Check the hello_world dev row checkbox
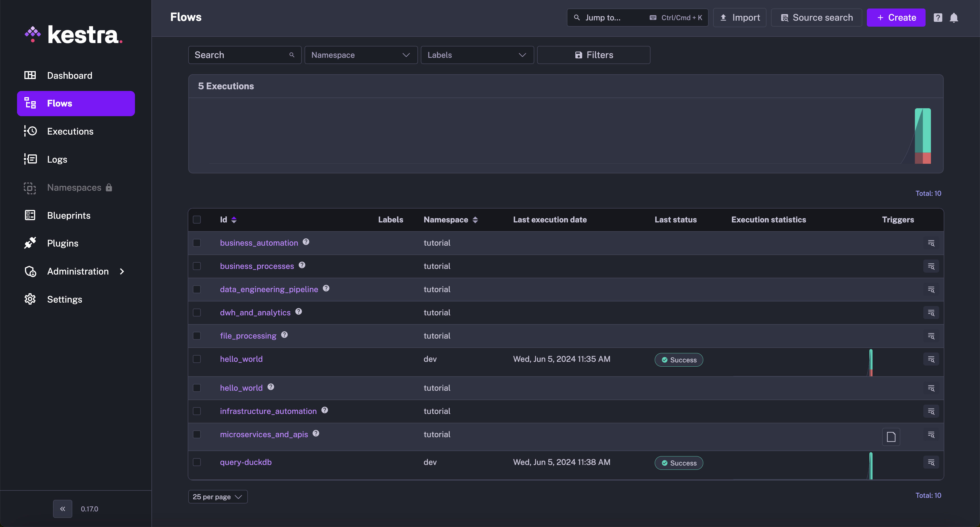Screen dimensions: 980x527 pos(197,359)
